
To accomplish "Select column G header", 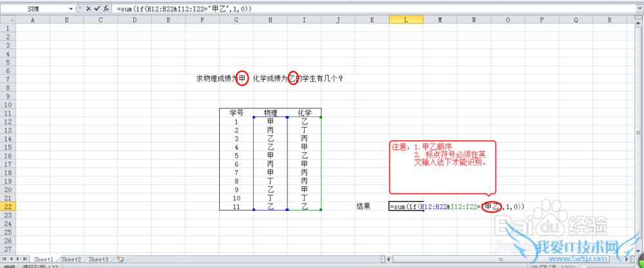I will click(x=236, y=20).
